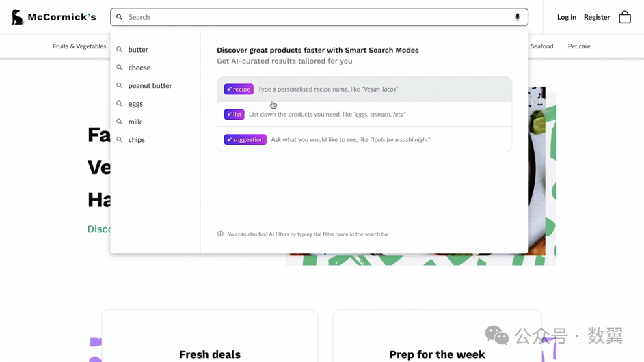644x362 pixels.
Task: Choose the chips search suggestion
Action: (137, 140)
